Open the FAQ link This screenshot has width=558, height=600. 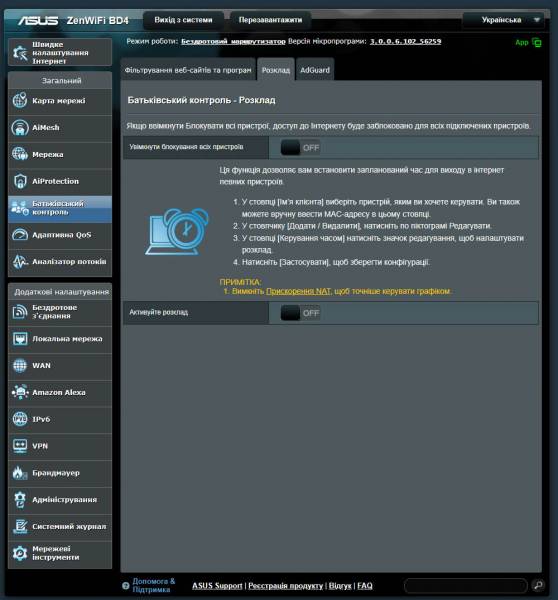pos(365,585)
